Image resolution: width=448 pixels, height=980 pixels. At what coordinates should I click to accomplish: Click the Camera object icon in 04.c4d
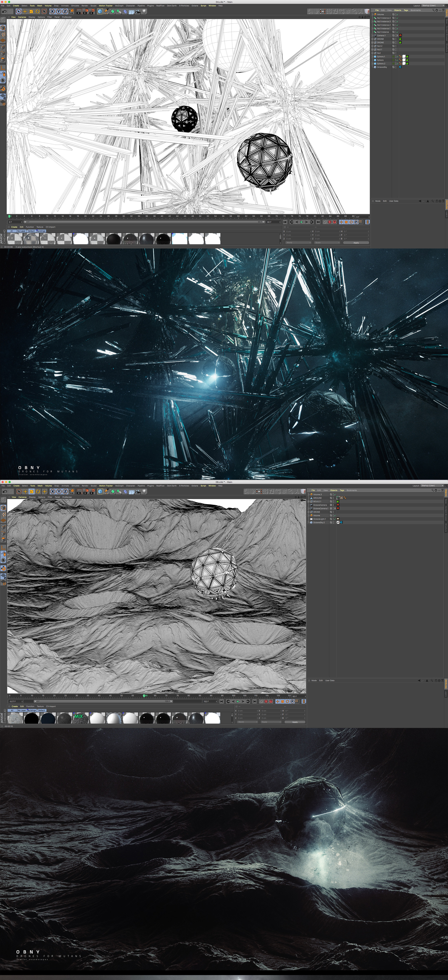point(138,11)
